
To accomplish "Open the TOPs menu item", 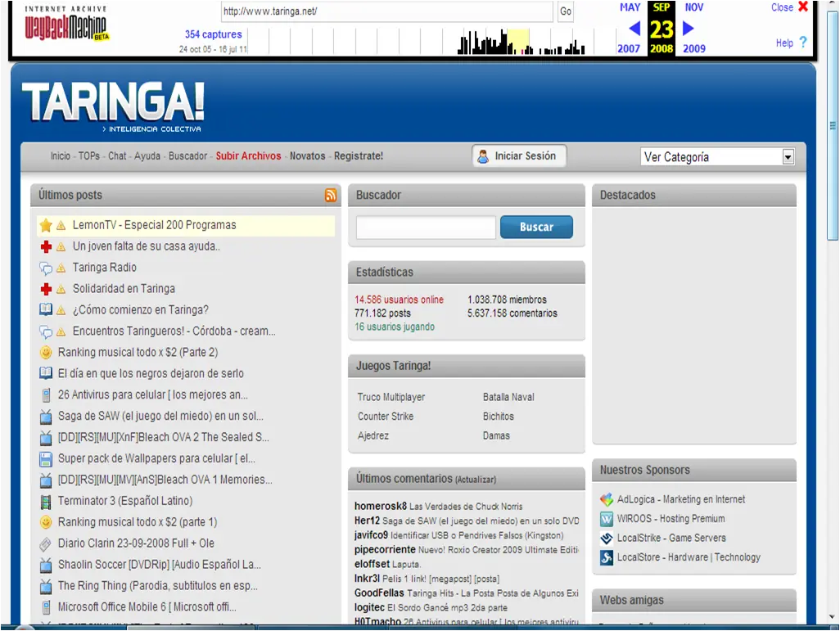I will [x=89, y=155].
